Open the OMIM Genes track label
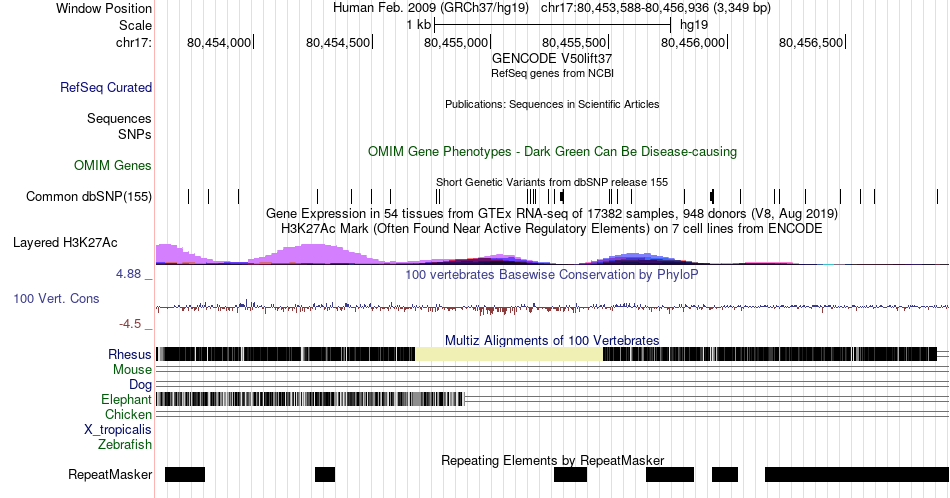 (x=113, y=165)
